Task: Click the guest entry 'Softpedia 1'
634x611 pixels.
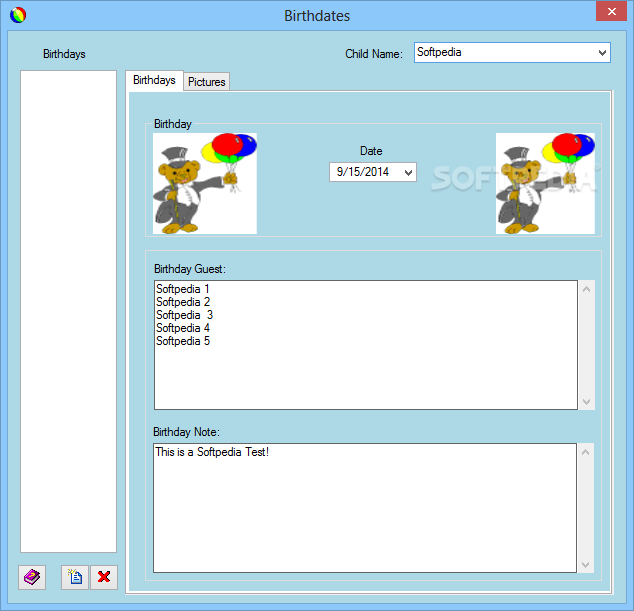Action: pos(183,289)
